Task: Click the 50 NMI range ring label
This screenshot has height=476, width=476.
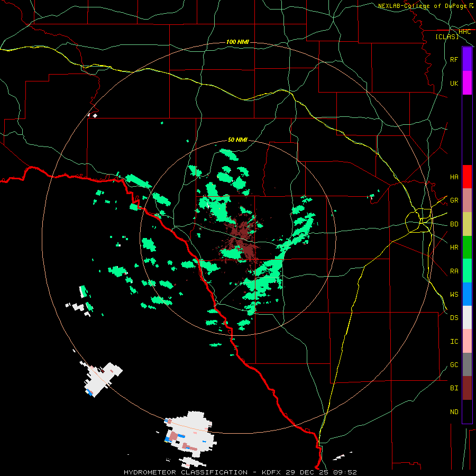Action: tap(237, 140)
